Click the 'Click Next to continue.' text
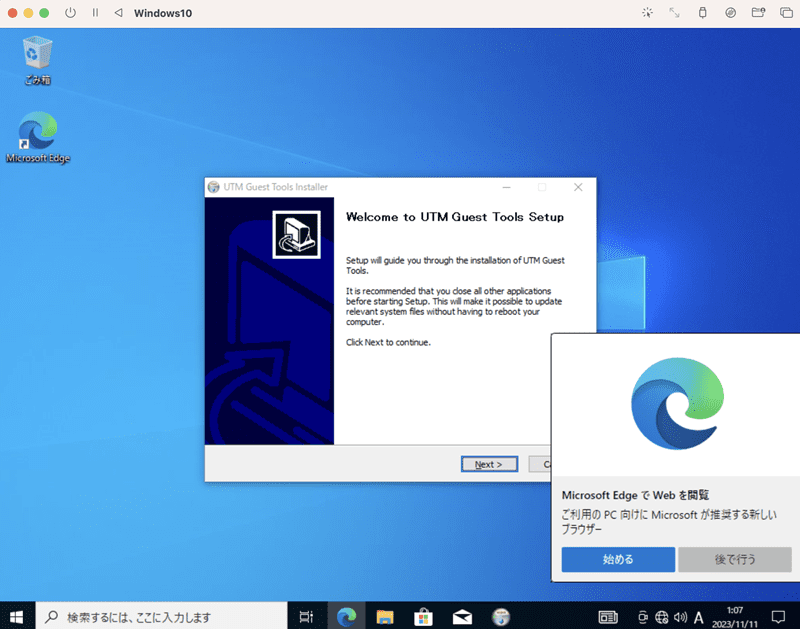This screenshot has width=800, height=629. pos(388,342)
